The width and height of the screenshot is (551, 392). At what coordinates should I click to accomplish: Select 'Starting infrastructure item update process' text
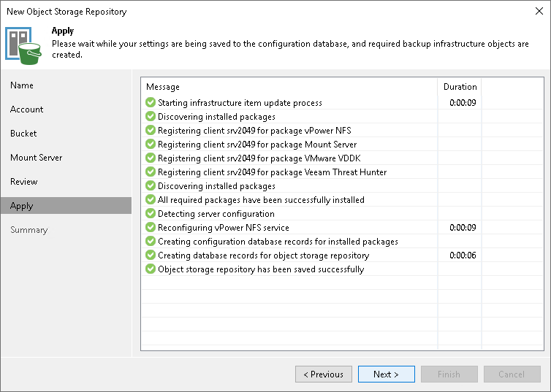click(240, 103)
